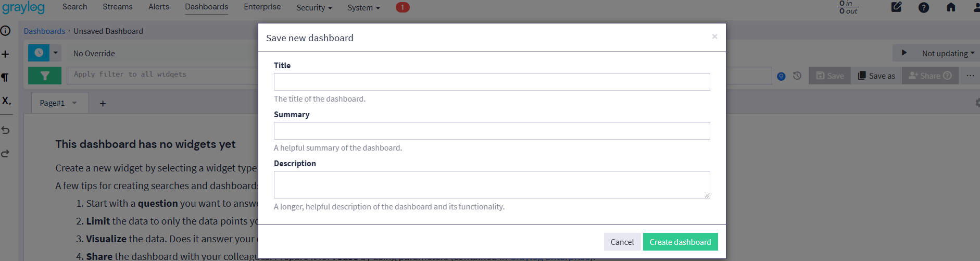
Task: Click into the Title input field
Action: pos(492,82)
